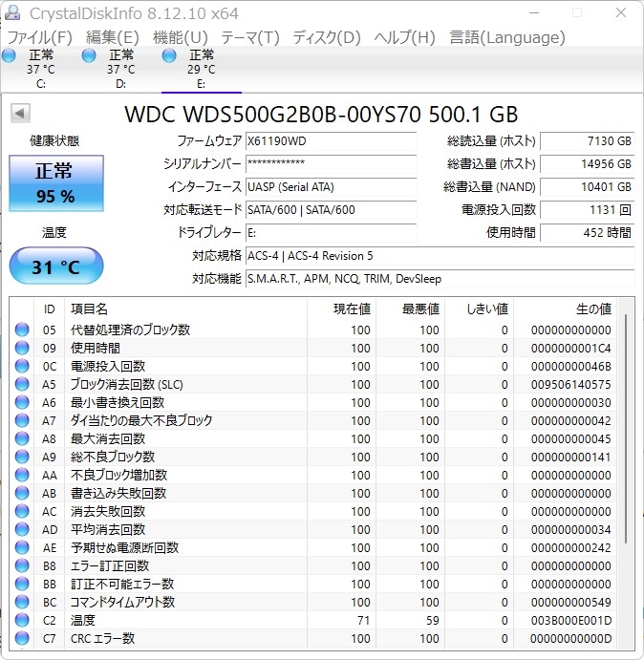This screenshot has width=644, height=660.
Task: Open the 言語(Language) menu
Action: (x=507, y=37)
